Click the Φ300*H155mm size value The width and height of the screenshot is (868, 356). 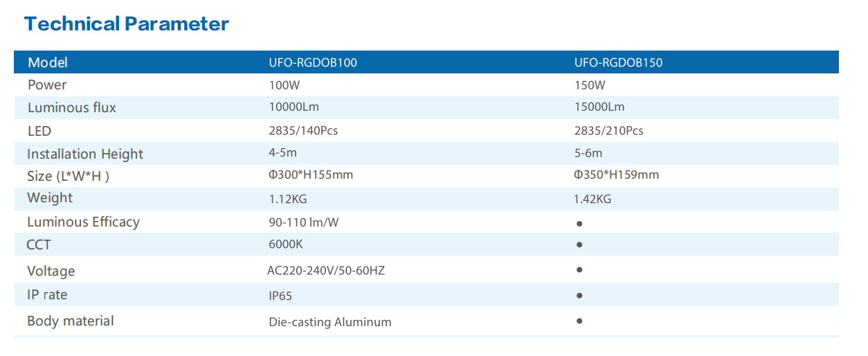[x=311, y=175]
